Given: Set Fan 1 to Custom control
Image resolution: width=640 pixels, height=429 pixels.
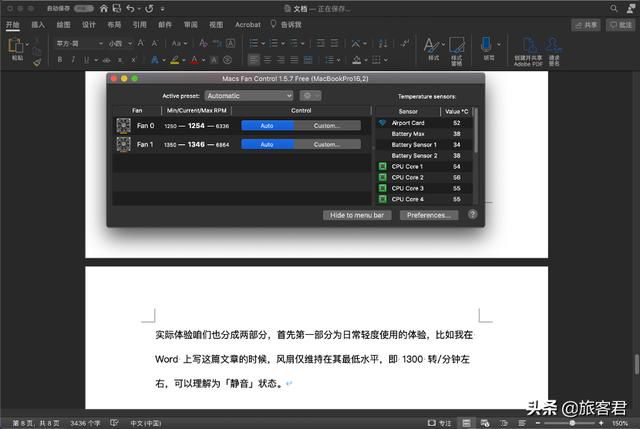Looking at the screenshot, I should (x=327, y=144).
